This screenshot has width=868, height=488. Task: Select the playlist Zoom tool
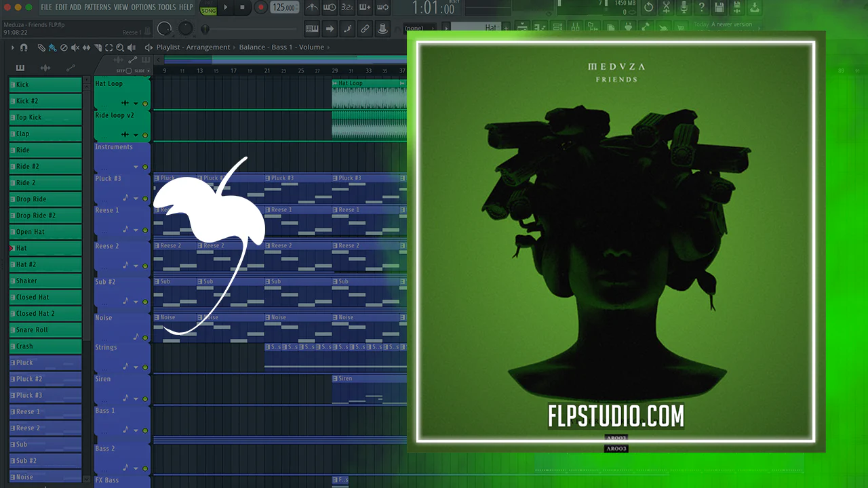(120, 47)
